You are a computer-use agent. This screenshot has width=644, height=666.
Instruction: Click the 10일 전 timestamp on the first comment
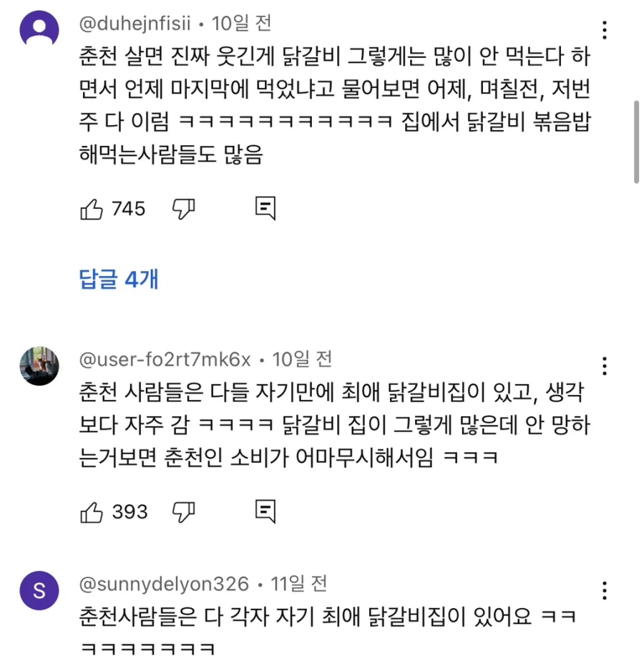240,23
